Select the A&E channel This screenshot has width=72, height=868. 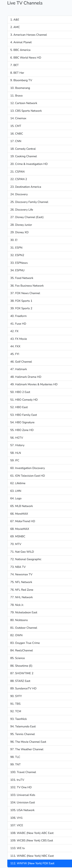click(x=39, y=20)
